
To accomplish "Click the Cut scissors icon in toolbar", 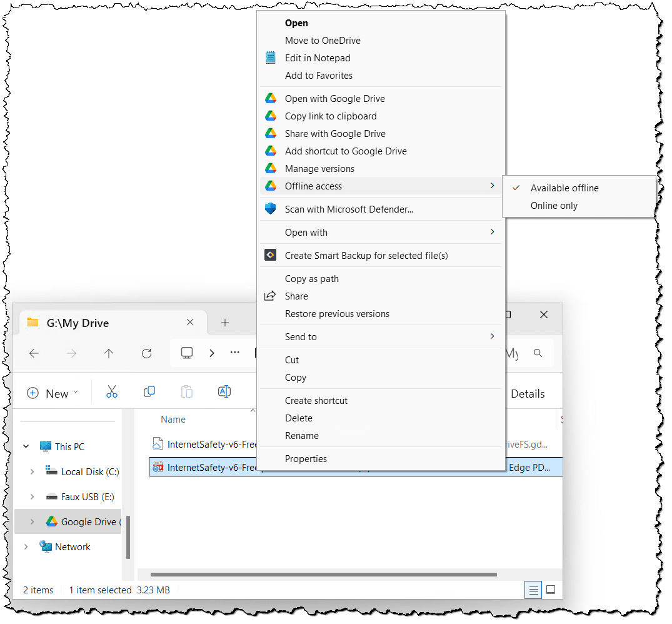I will (112, 392).
